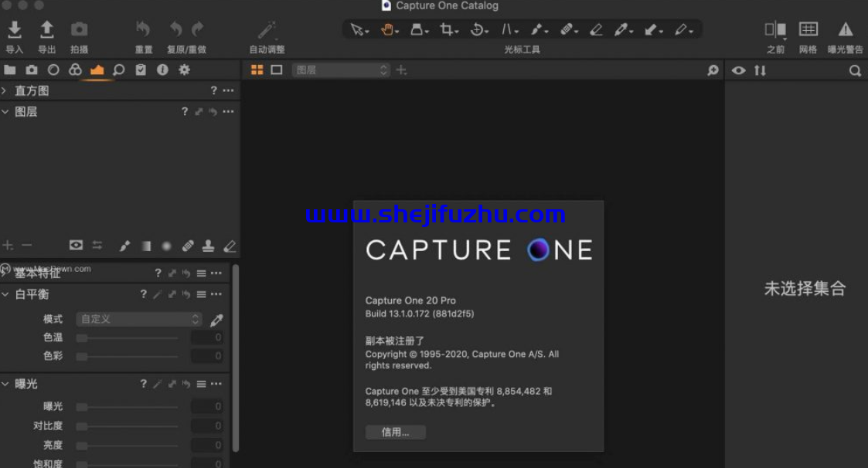Expand the 直方图 panel
Viewport: 868px width, 468px height.
pos(5,90)
